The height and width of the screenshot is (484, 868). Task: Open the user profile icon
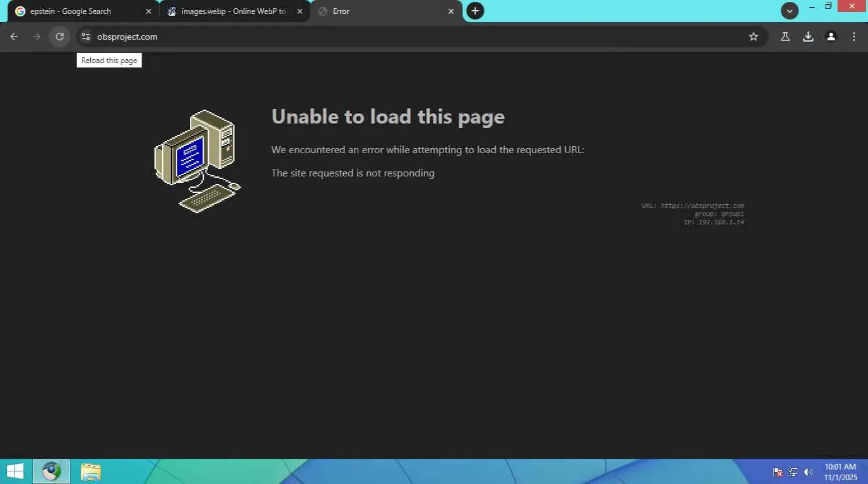tap(831, 37)
